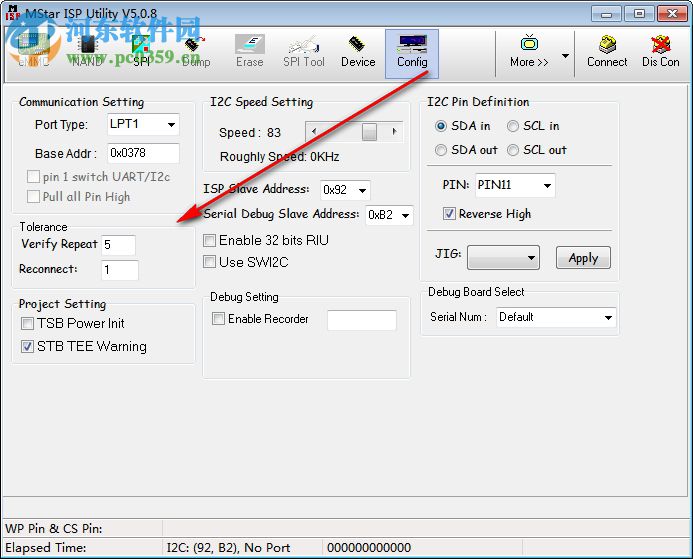Image resolution: width=693 pixels, height=559 pixels.
Task: Select the NAND chip toolbar icon
Action: pos(88,51)
